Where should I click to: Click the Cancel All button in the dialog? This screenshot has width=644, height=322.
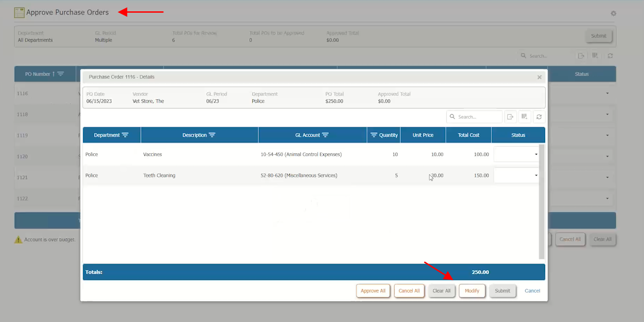click(409, 291)
